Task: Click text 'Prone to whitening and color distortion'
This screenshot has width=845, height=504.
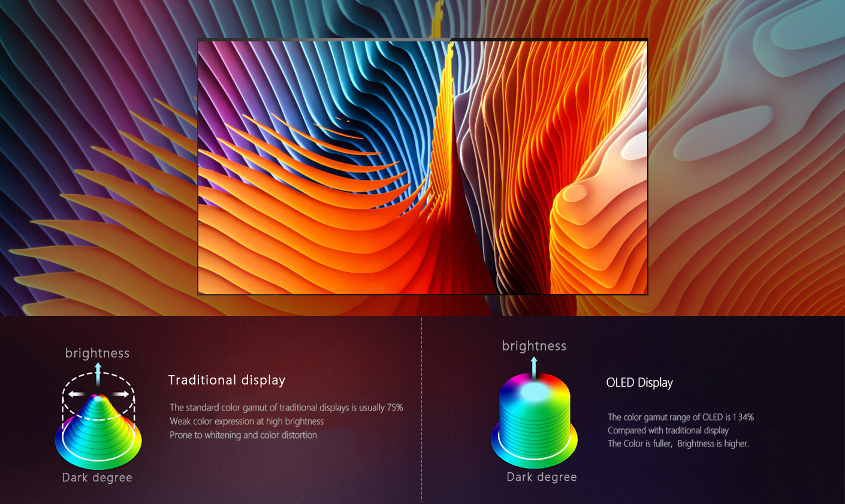Action: click(x=243, y=435)
